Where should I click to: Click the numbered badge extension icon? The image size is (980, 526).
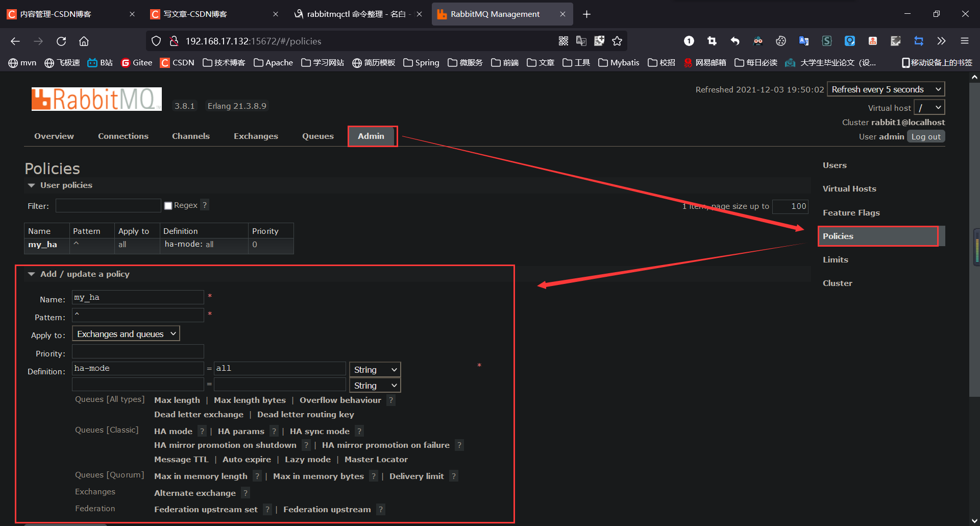689,41
